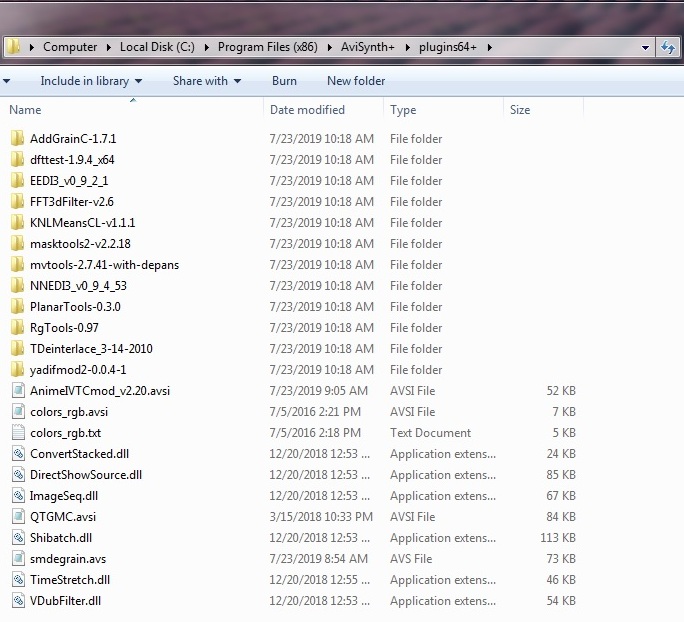Screen dimensions: 684x622
Task: Select the mvtools-2.7.41-with-depans folder name
Action: [x=104, y=265]
